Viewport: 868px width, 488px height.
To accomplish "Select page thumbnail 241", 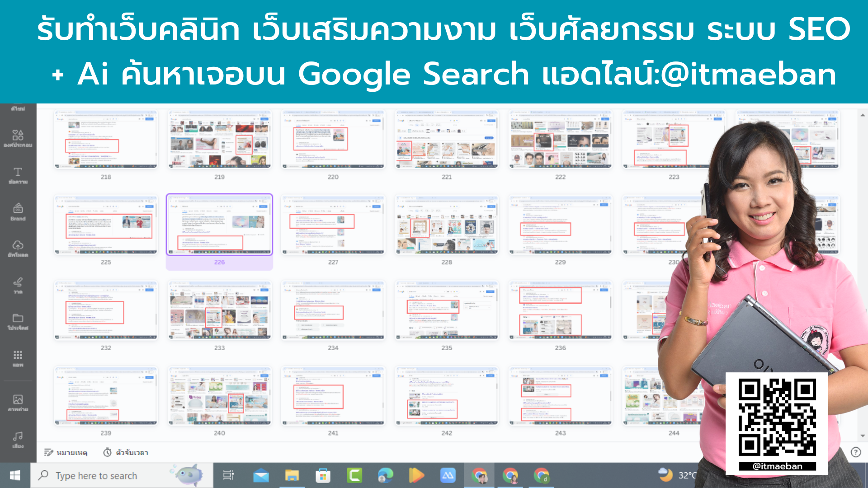I will tap(333, 396).
